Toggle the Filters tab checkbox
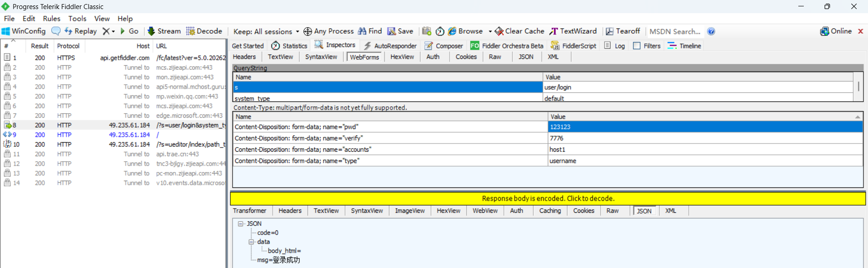 point(637,46)
